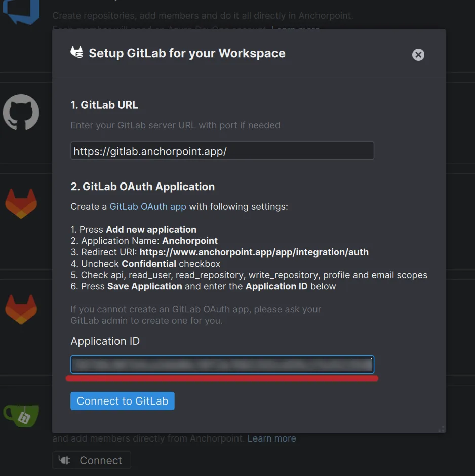Screen dimensions: 475x476
Task: Click the GitLab OAuth Application heading
Action: 143,186
